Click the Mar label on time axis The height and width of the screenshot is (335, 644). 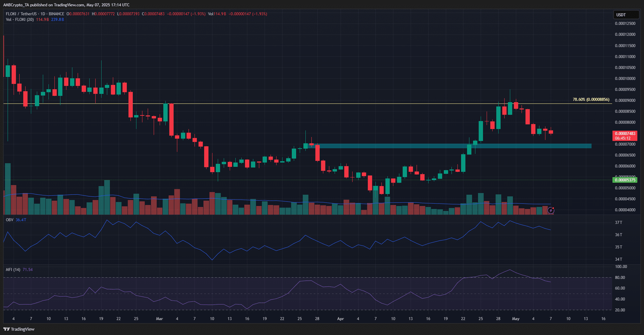point(159,319)
